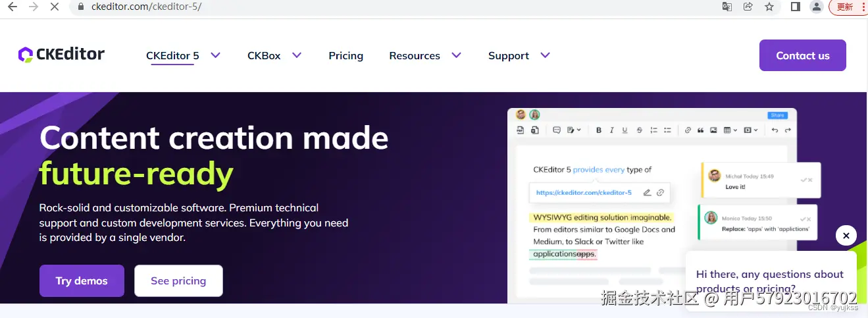Click the 'Content creation made' headline
868x318 pixels.
pyautogui.click(x=214, y=138)
